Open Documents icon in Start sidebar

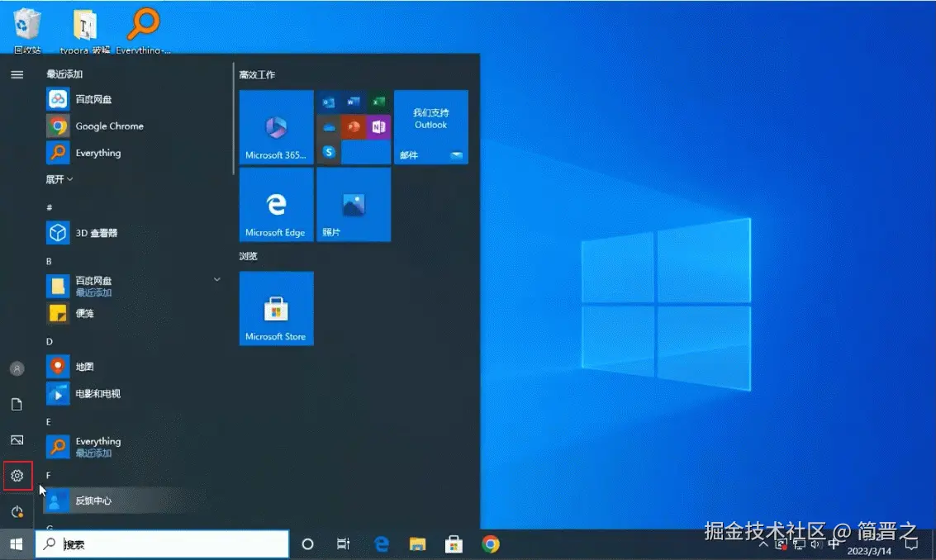17,404
